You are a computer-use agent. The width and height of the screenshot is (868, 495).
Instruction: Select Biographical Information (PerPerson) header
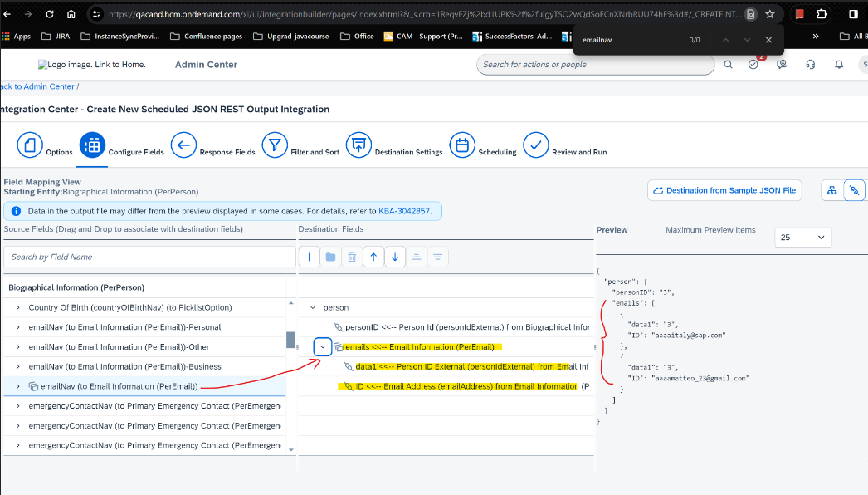point(76,287)
